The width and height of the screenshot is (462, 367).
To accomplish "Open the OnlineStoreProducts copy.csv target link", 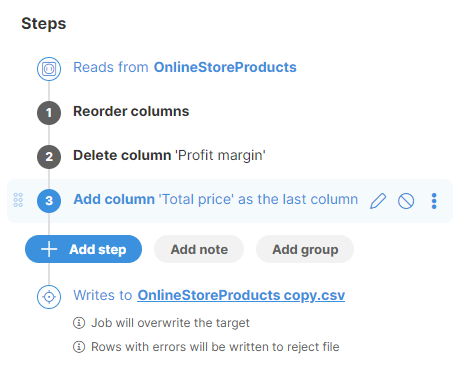I will (x=241, y=295).
